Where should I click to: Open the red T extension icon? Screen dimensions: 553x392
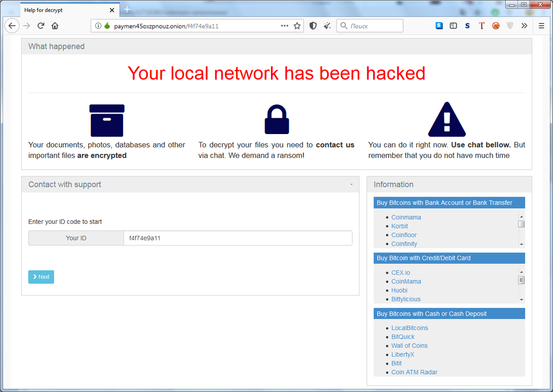[x=482, y=26]
